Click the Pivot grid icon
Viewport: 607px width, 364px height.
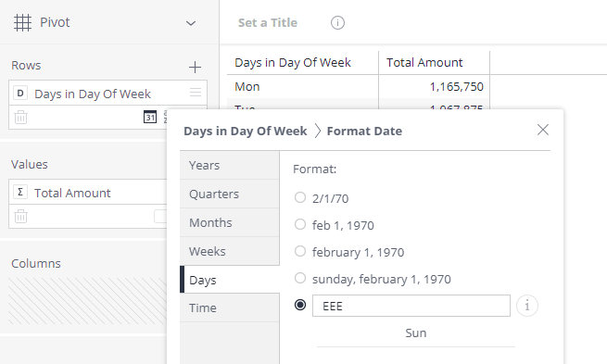[22, 22]
